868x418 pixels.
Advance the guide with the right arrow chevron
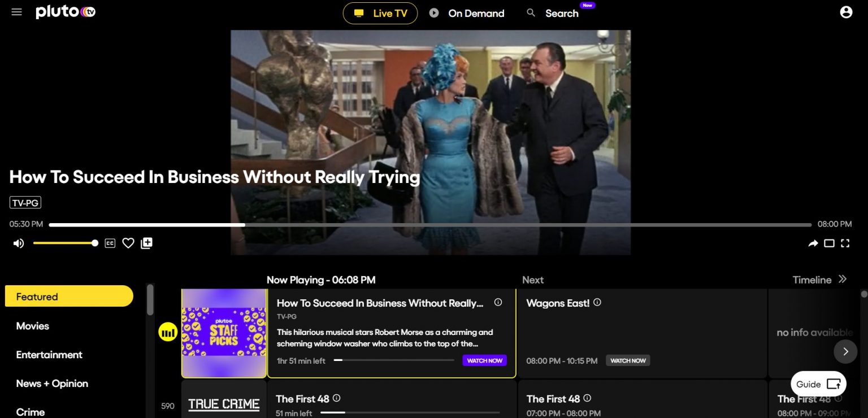coord(845,351)
